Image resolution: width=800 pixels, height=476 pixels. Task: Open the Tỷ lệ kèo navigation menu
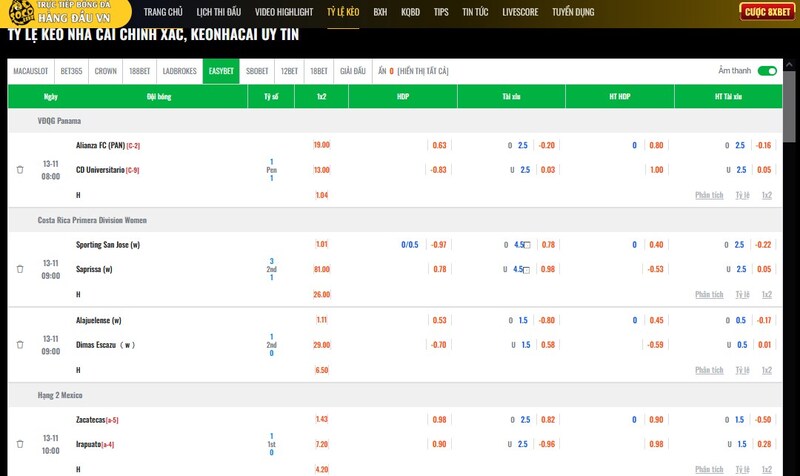343,12
